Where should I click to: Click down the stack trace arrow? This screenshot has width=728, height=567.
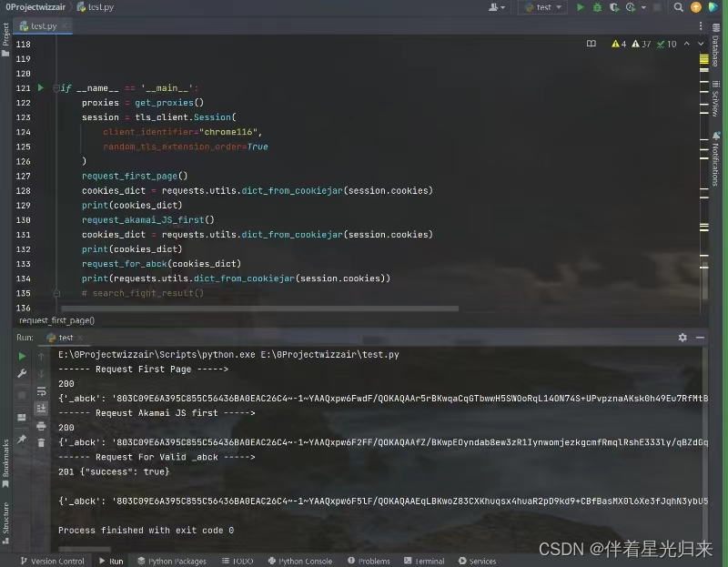pyautogui.click(x=41, y=373)
